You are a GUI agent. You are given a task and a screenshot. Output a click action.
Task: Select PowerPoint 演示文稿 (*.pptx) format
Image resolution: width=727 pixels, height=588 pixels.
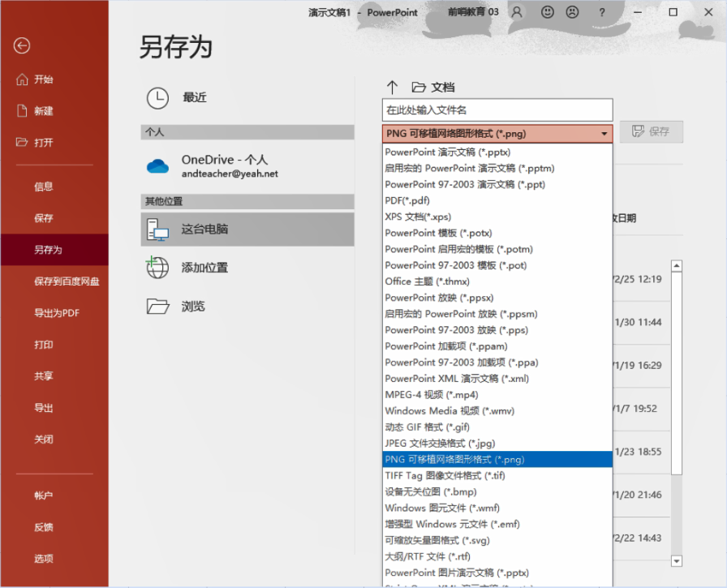pyautogui.click(x=497, y=152)
